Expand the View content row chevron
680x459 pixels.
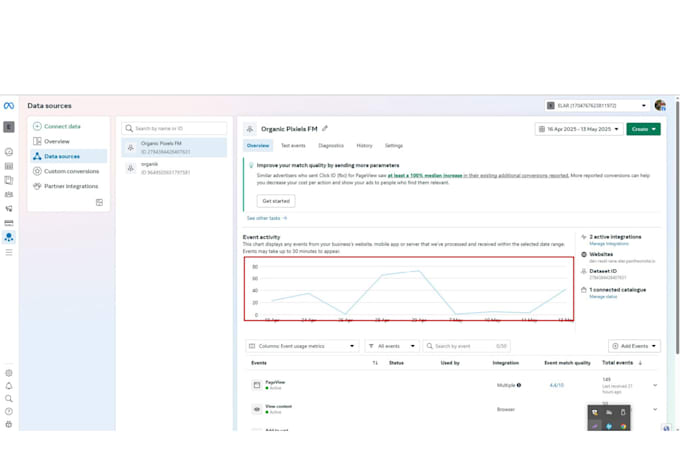(655, 409)
